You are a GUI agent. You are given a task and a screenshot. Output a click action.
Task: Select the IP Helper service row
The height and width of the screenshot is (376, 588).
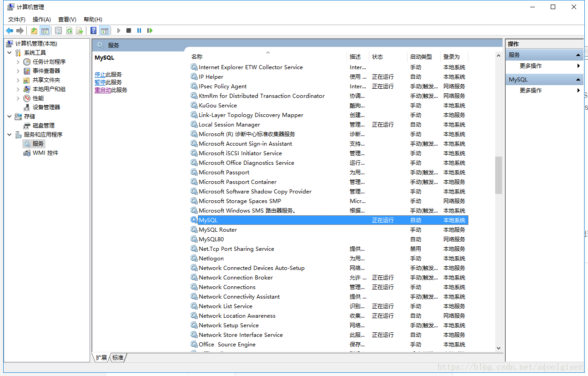(329, 76)
